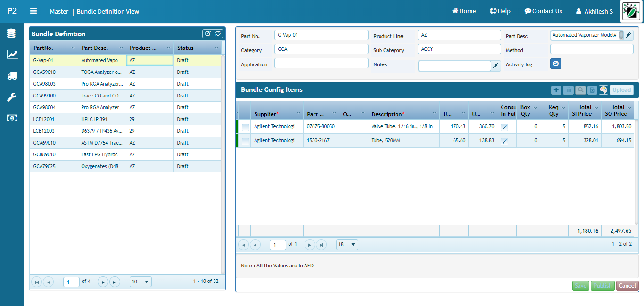Open the truck icon in the sidebar

click(x=12, y=76)
